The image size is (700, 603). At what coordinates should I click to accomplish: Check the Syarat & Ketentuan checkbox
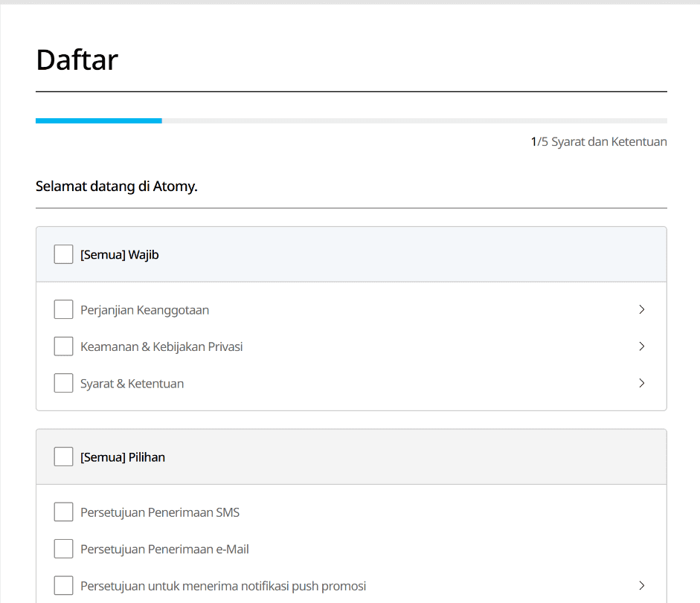coord(63,383)
